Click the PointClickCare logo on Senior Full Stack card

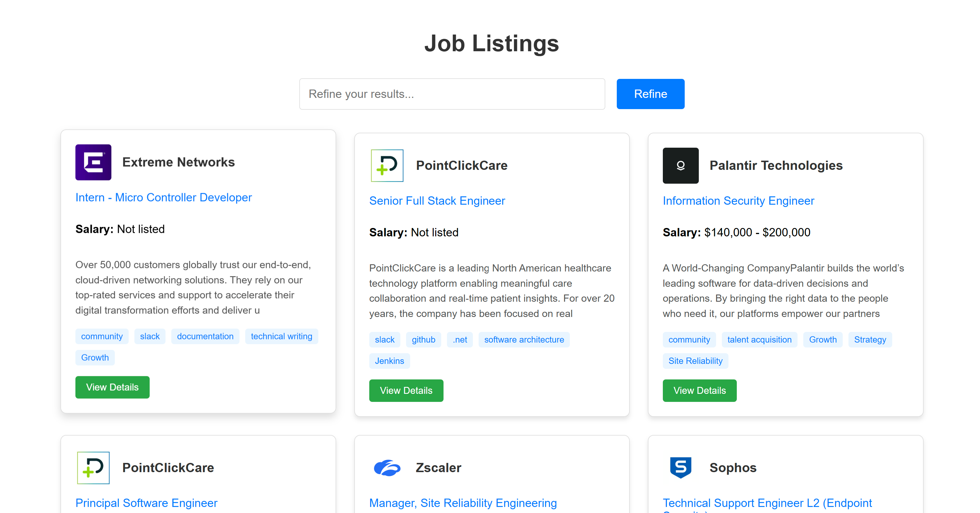pos(387,166)
